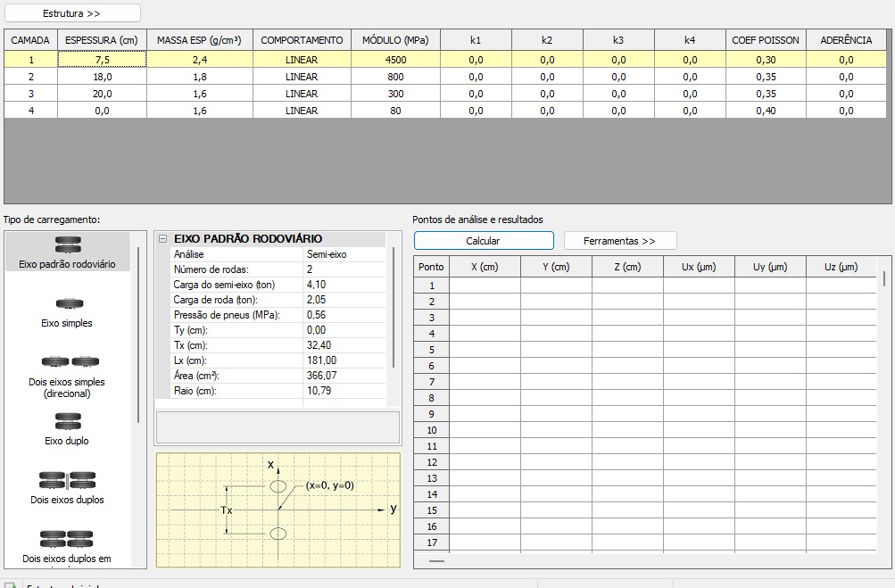895x588 pixels.
Task: Edit the Pressão de pneus value field
Action: [x=344, y=315]
